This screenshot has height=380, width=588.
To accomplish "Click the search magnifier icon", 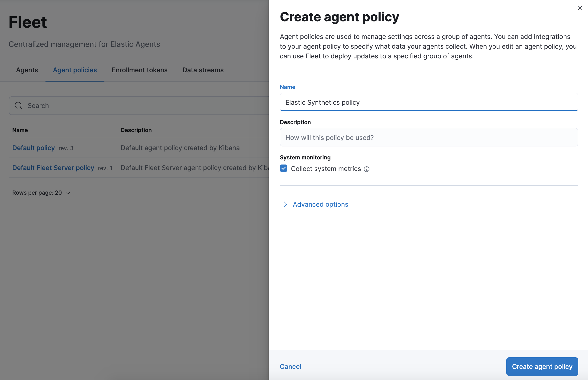I will tap(18, 105).
